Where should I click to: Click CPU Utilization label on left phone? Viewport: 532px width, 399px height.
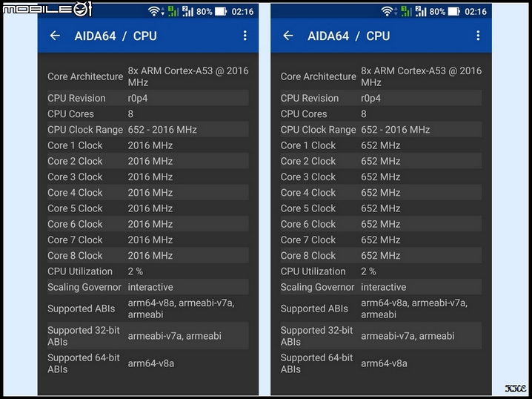80,271
